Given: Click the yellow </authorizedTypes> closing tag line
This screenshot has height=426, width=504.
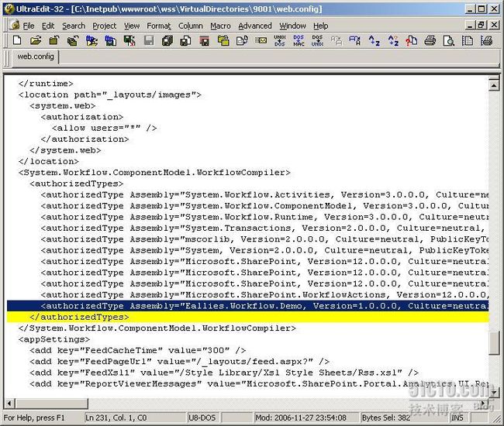Looking at the screenshot, I should pos(248,317).
